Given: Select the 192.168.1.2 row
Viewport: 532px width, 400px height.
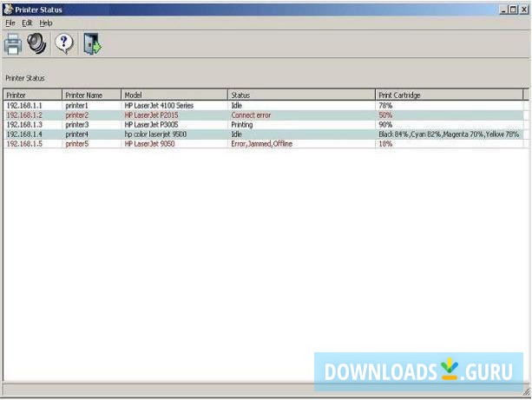Looking at the screenshot, I should (x=264, y=115).
